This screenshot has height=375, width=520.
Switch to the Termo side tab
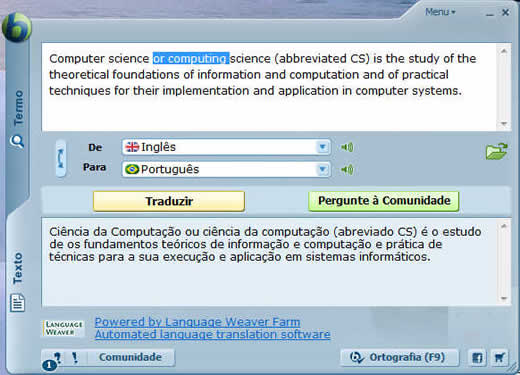click(18, 118)
